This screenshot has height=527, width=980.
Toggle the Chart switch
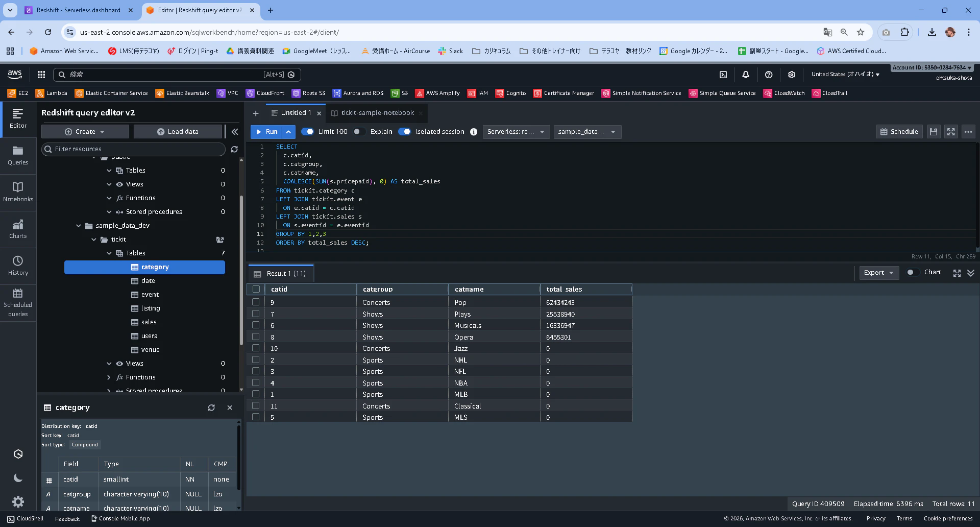913,272
